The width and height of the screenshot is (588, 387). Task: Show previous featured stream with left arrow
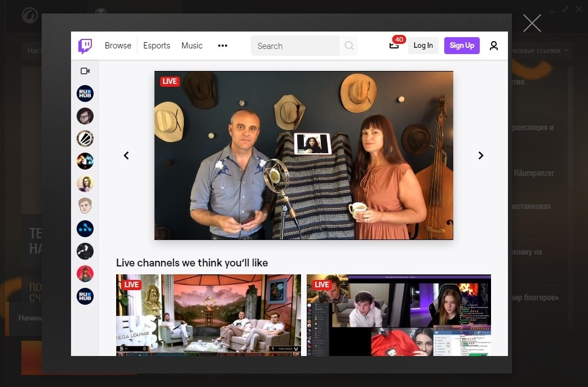[x=126, y=155]
